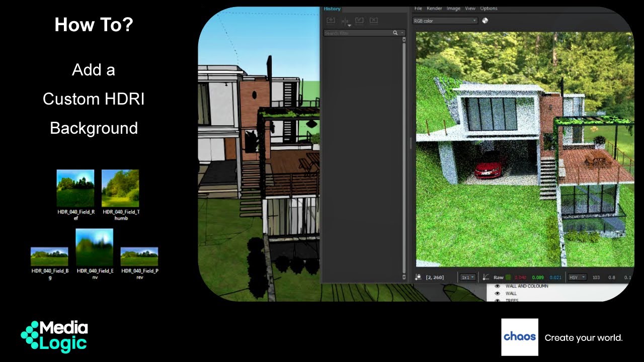The image size is (644, 362).
Task: Click the History save image icon
Action: pyautogui.click(x=331, y=21)
